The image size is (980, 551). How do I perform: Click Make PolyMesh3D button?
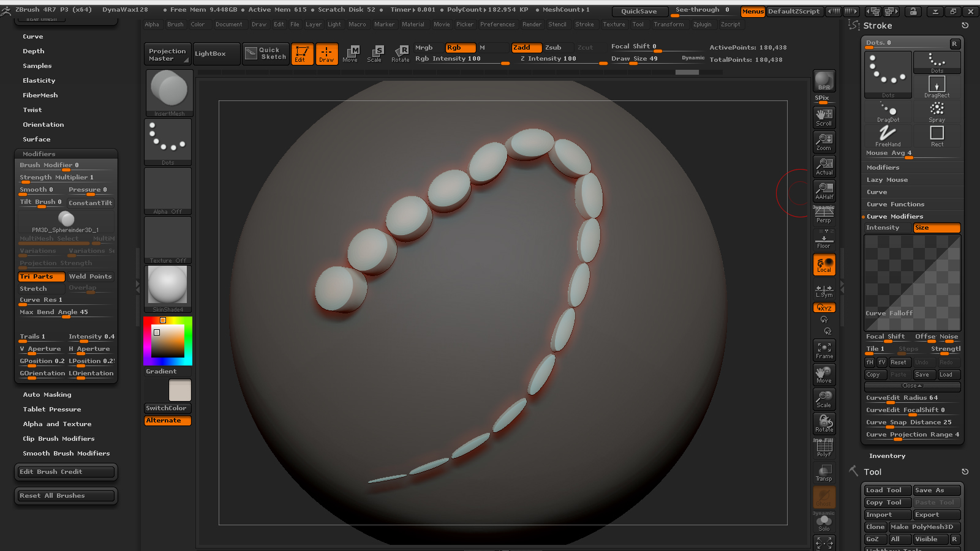925,527
